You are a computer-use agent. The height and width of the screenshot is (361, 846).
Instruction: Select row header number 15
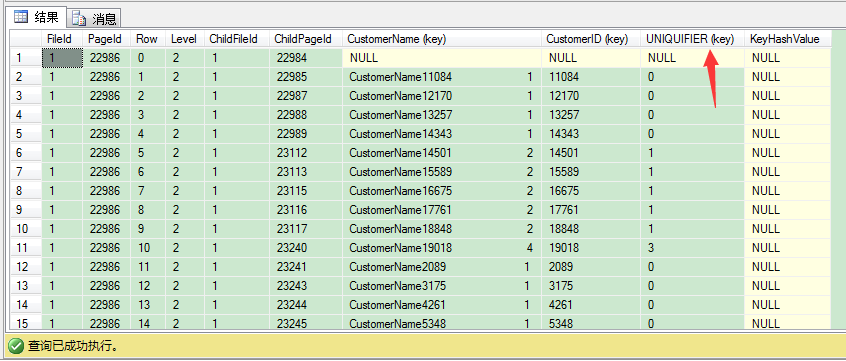coord(26,323)
